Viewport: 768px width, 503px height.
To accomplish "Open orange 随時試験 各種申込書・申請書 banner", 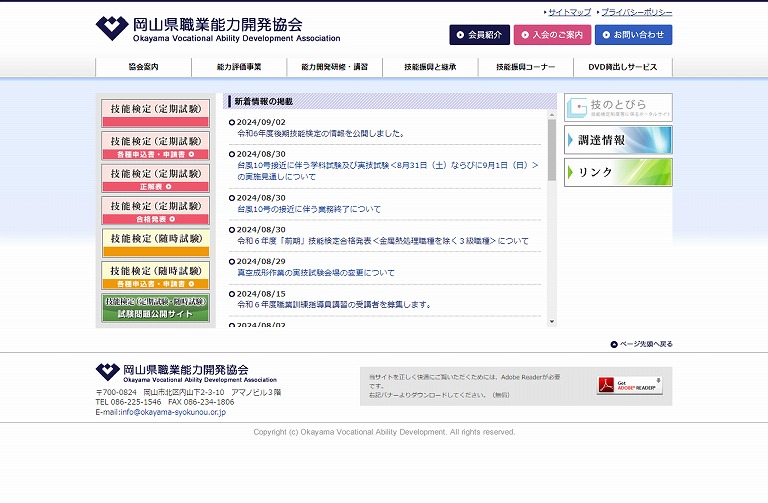I will pyautogui.click(x=155, y=275).
